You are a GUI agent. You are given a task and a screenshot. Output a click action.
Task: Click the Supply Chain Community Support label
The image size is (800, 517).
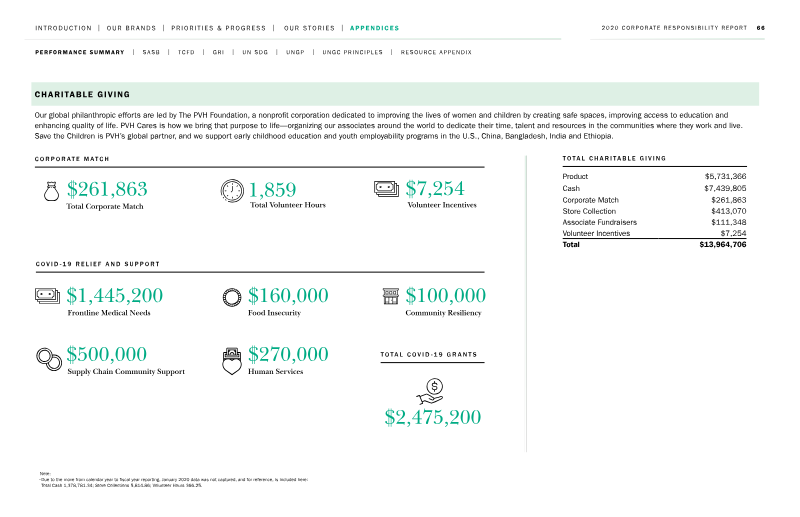[x=126, y=372]
